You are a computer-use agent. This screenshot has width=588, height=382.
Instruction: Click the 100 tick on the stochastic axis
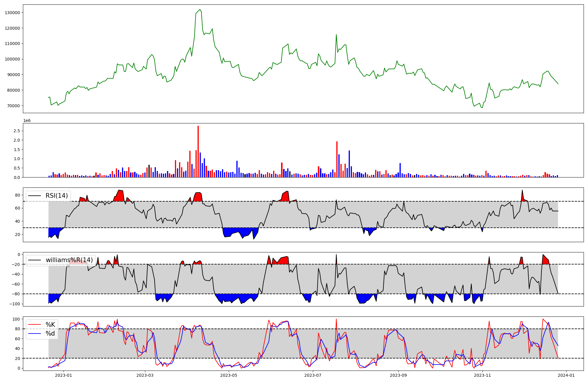16,319
